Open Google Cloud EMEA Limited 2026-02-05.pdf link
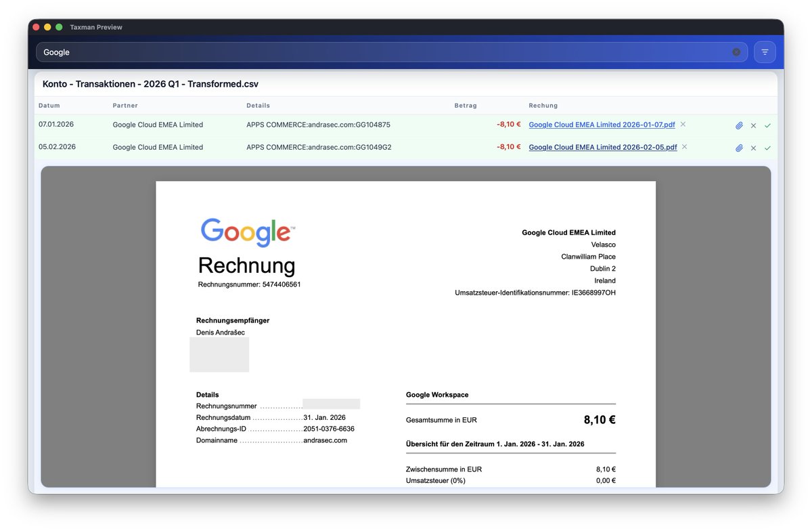The height and width of the screenshot is (531, 812). pyautogui.click(x=603, y=147)
